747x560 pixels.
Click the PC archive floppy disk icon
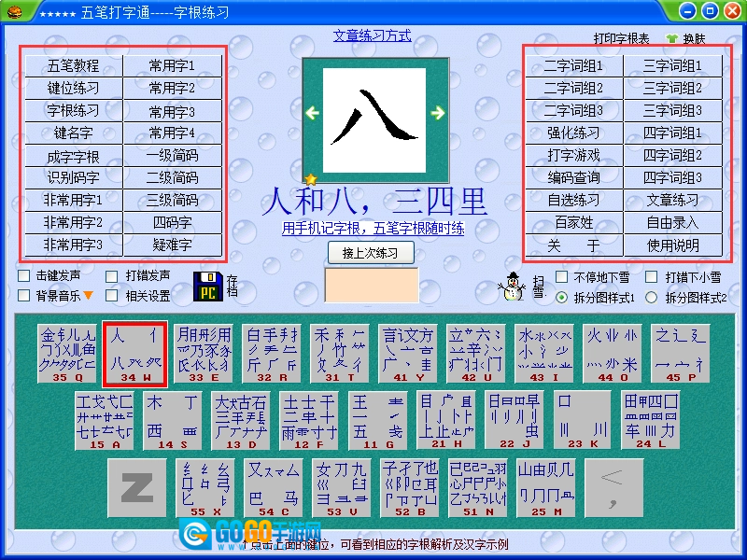pyautogui.click(x=210, y=286)
